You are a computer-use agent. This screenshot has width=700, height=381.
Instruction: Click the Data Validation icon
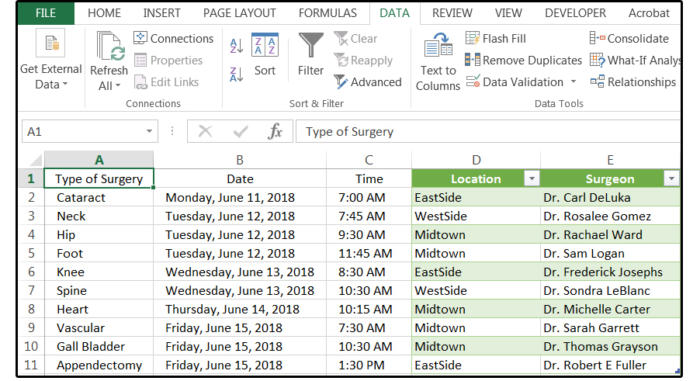click(472, 82)
